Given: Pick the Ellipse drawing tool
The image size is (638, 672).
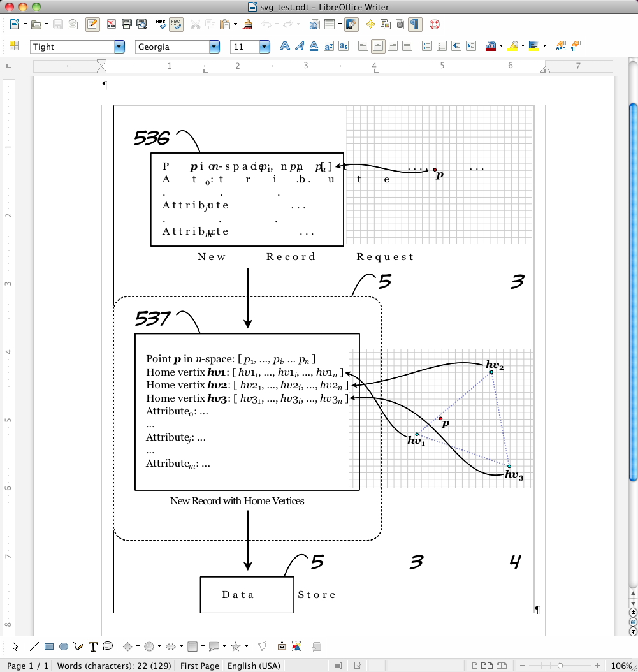Looking at the screenshot, I should coord(64,646).
